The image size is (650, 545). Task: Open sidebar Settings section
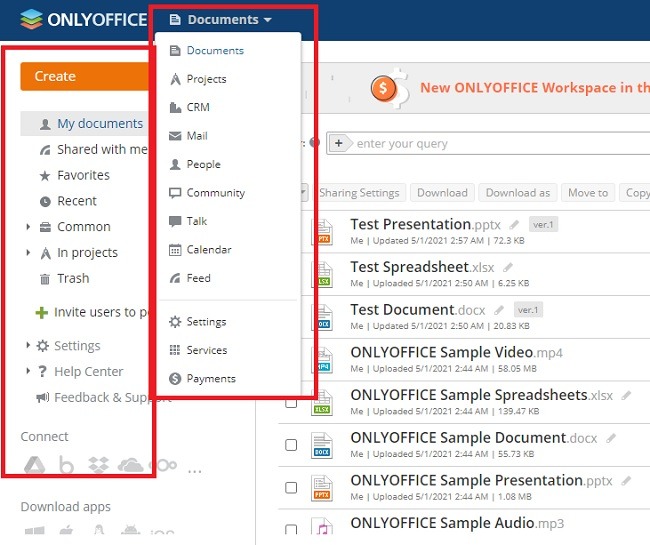[x=77, y=346]
